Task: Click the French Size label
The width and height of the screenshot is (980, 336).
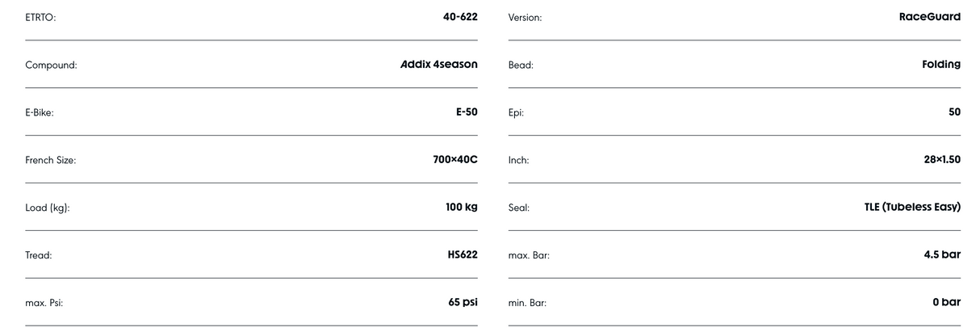Action: coord(50,161)
